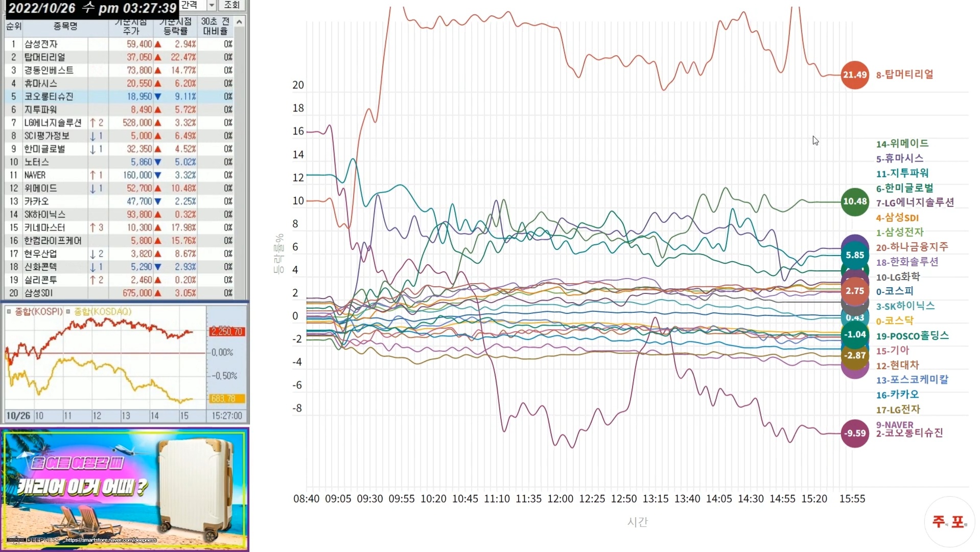
Task: Select the 지투파워 table row
Action: click(119, 109)
